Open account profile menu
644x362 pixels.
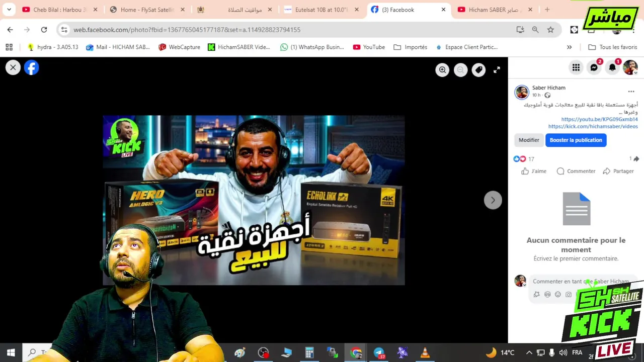coord(630,67)
